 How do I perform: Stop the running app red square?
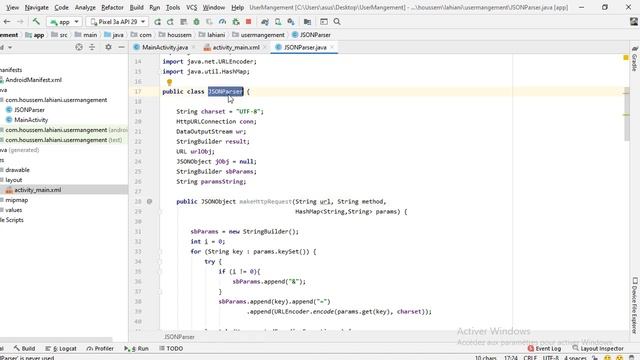coord(249,22)
